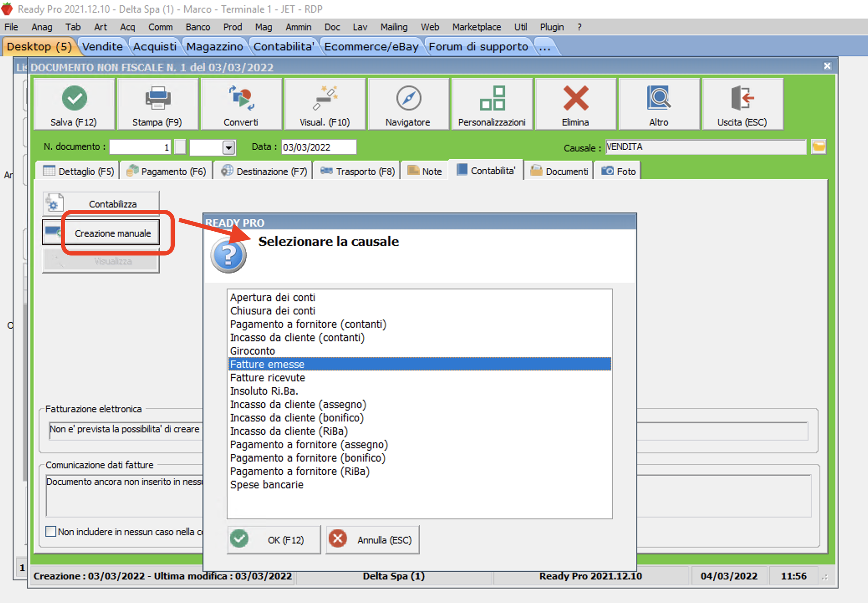Open the Personalizzazioni squares icon

492,98
